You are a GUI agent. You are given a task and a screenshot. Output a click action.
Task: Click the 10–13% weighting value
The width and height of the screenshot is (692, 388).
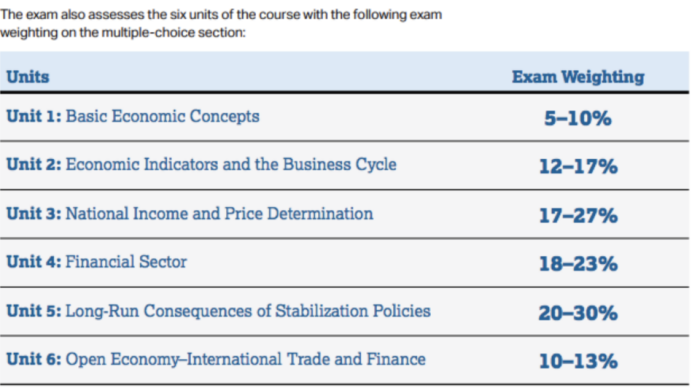[x=578, y=362]
